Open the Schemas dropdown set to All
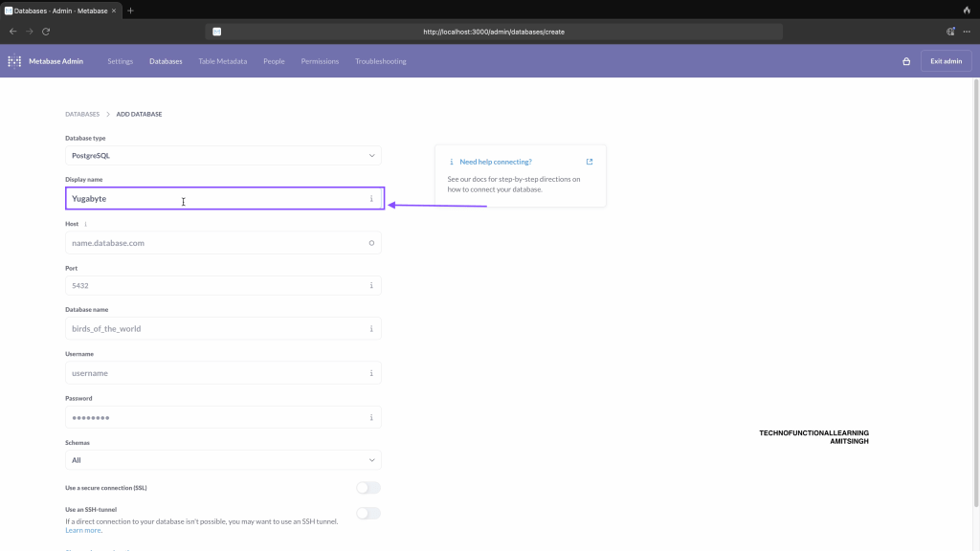This screenshot has width=980, height=551. click(223, 460)
